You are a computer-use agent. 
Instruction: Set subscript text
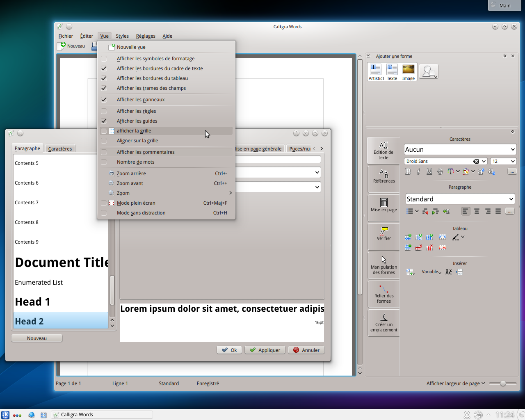click(x=491, y=171)
